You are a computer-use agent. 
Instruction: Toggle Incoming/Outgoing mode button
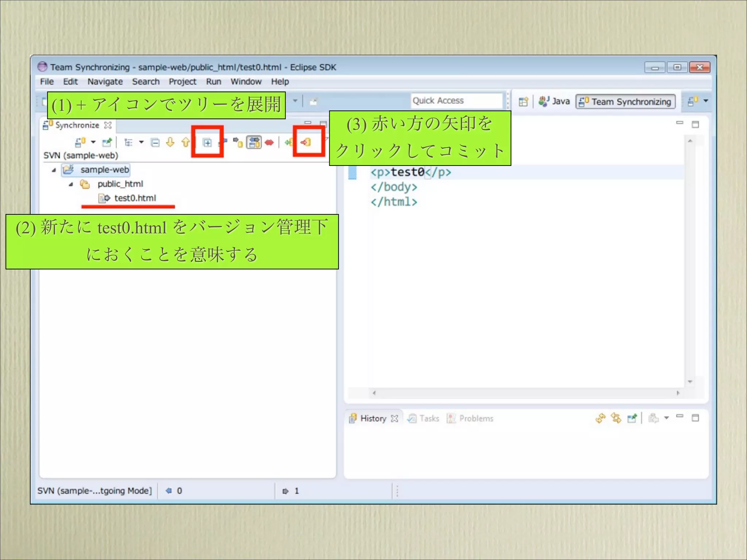coord(254,142)
